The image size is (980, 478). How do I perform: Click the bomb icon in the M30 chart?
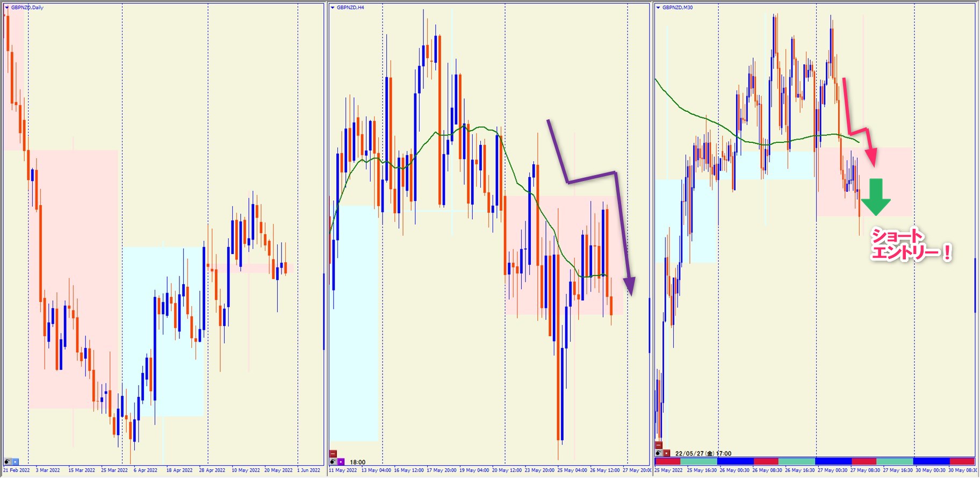(x=659, y=453)
